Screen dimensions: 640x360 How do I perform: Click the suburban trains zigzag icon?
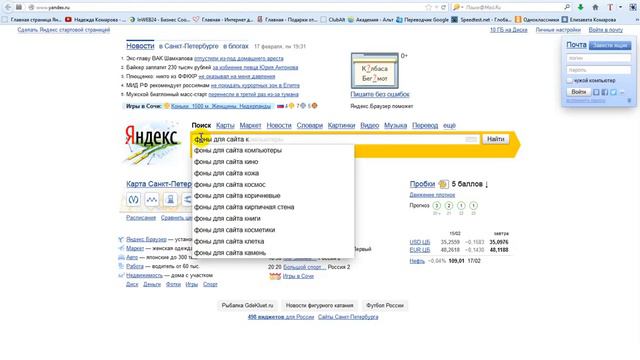pyautogui.click(x=152, y=200)
